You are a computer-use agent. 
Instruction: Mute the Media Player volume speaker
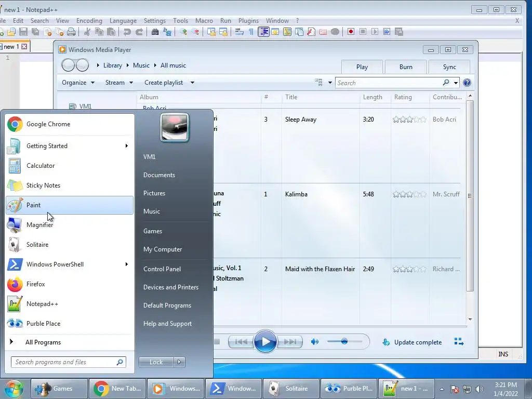pos(315,342)
